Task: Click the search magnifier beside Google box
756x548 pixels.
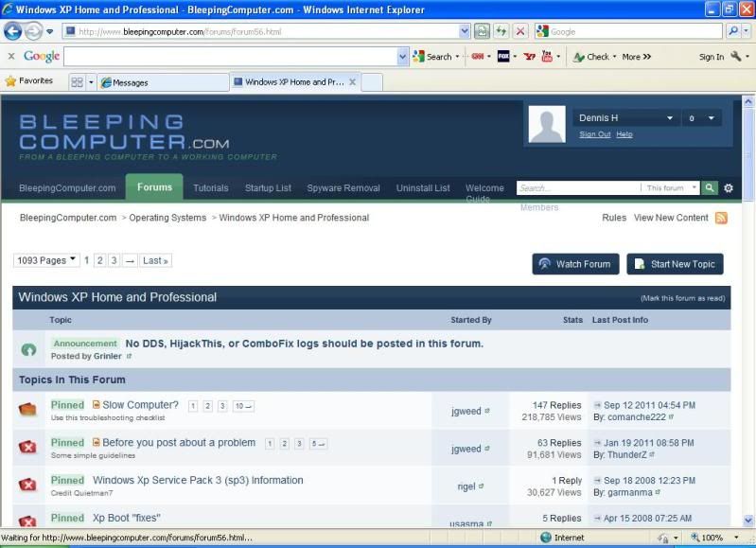Action: [733, 31]
